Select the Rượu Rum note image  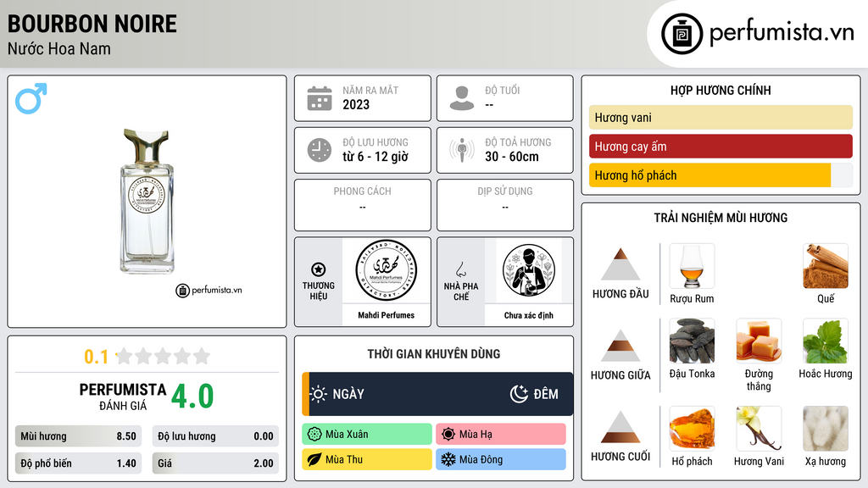692,266
